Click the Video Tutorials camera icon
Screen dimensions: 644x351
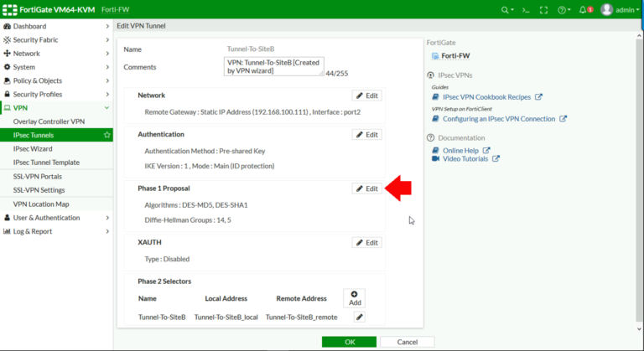[435, 159]
